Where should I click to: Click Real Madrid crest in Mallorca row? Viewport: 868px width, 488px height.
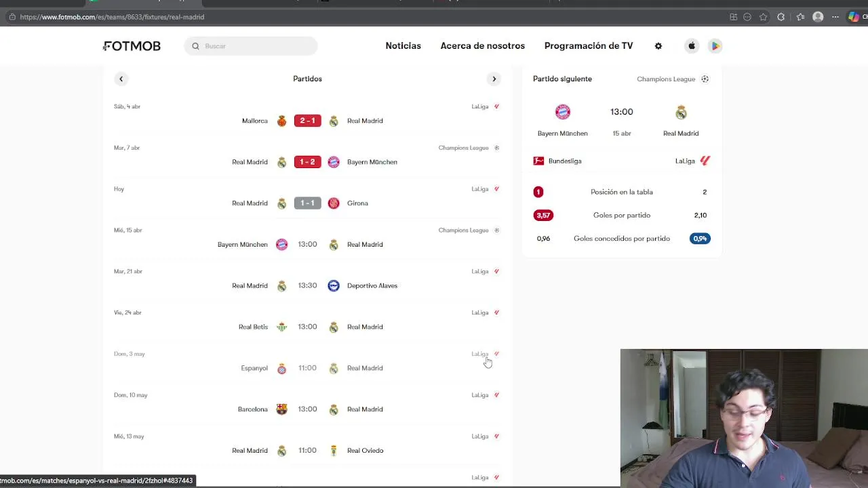(x=333, y=121)
